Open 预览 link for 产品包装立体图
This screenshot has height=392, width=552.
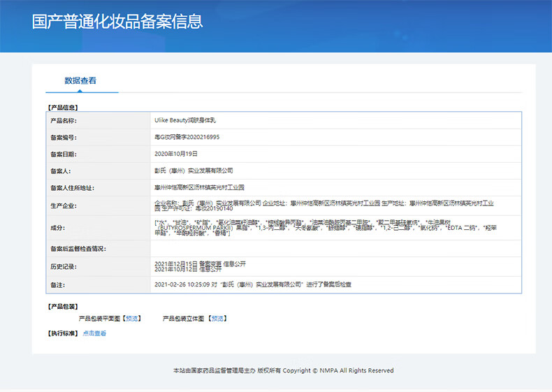pos(217,319)
